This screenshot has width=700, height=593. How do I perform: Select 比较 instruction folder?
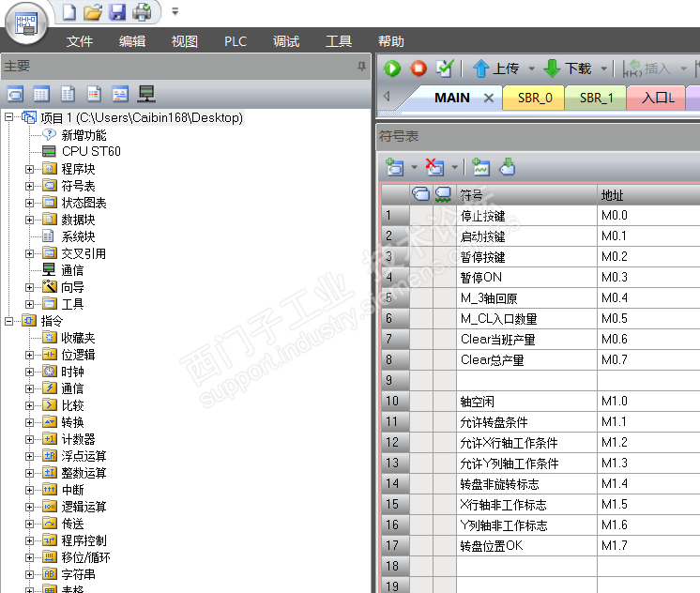point(72,405)
